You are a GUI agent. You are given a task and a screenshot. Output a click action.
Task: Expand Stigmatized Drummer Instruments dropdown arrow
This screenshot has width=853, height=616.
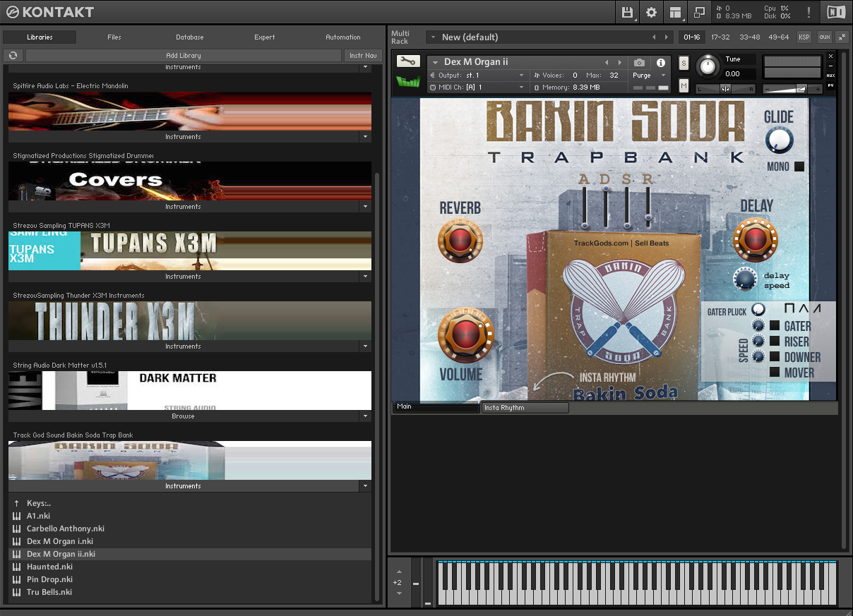pyautogui.click(x=365, y=207)
